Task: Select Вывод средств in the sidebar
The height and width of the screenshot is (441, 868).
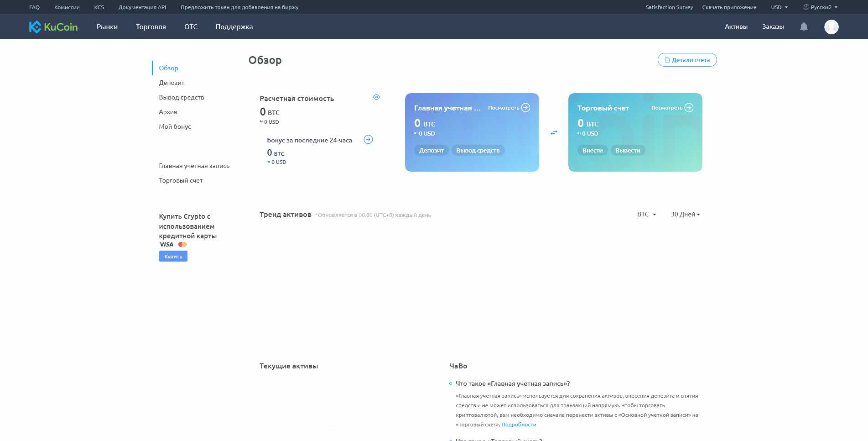Action: tap(182, 97)
